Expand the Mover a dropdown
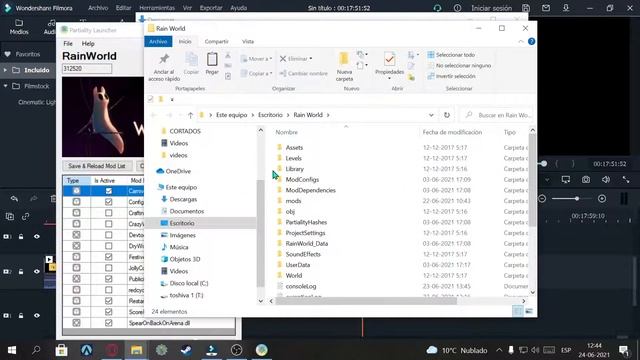This screenshot has width=640, height=360. (x=270, y=59)
